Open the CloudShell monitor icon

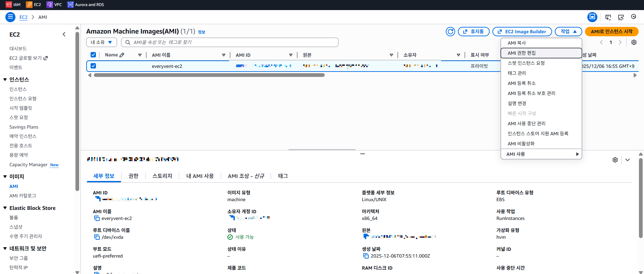tap(608, 17)
